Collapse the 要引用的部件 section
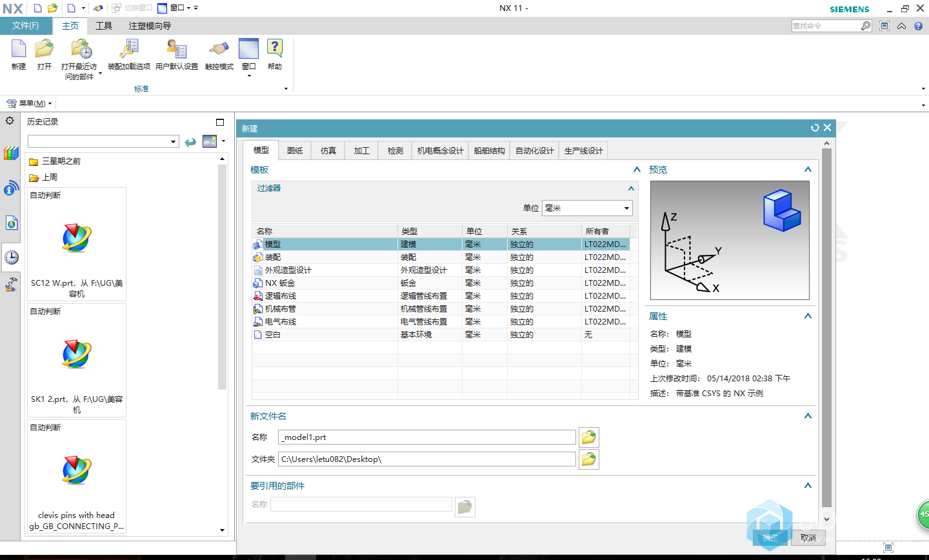The width and height of the screenshot is (929, 560). [808, 486]
